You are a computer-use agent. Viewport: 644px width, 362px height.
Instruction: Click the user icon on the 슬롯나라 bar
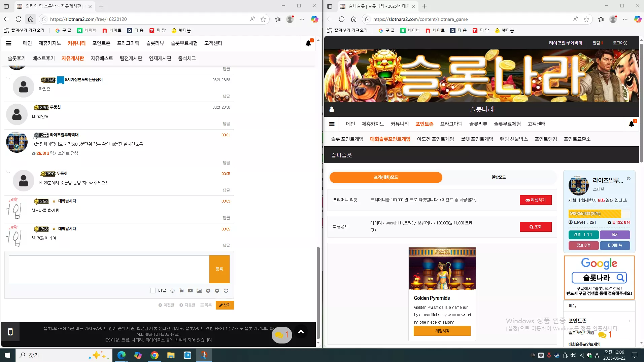pos(332,109)
